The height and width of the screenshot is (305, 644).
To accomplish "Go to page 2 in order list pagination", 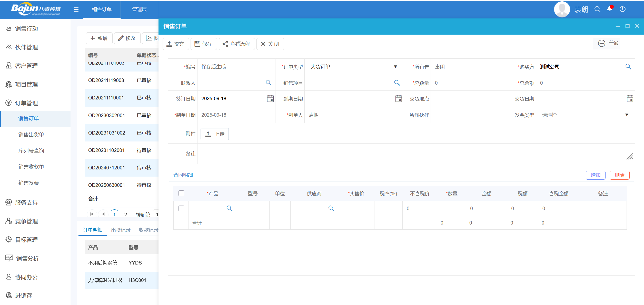I will (125, 215).
